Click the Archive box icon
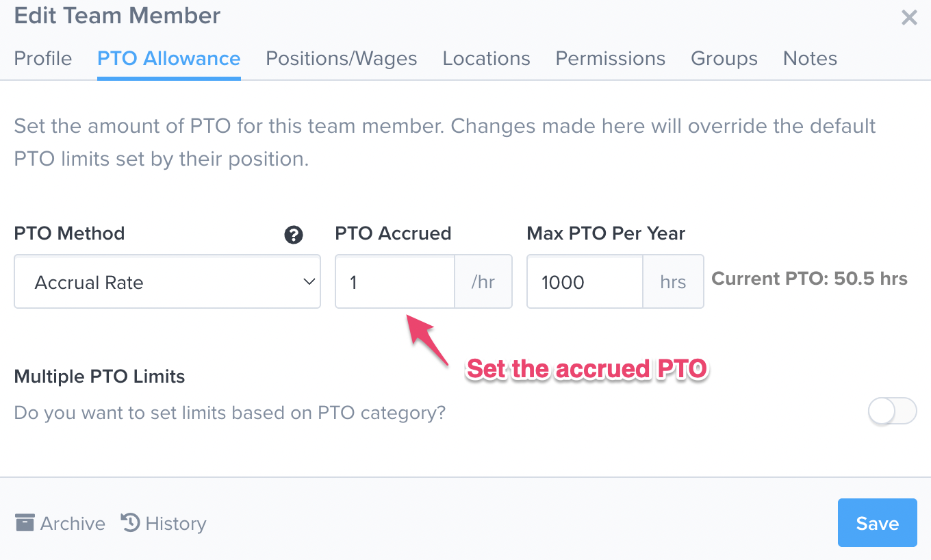 click(x=25, y=523)
